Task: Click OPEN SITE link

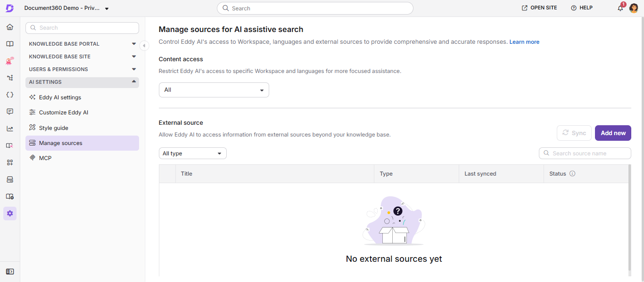Action: coord(539,8)
